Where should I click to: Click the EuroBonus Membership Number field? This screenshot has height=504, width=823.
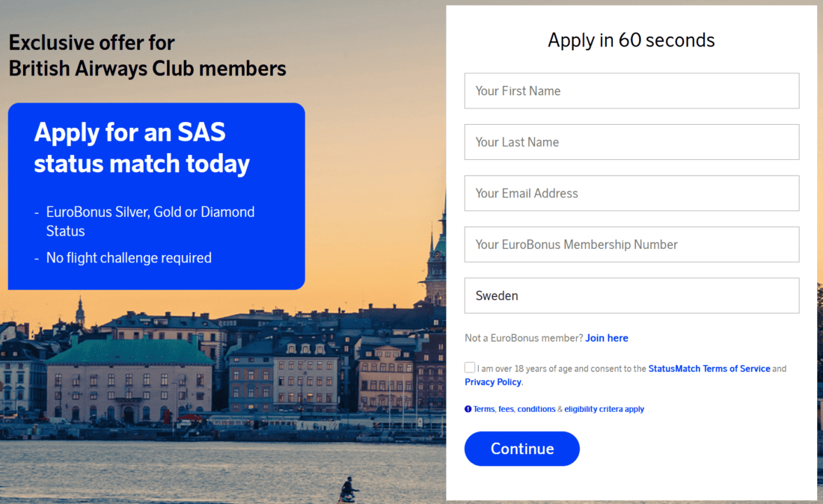[x=631, y=245]
